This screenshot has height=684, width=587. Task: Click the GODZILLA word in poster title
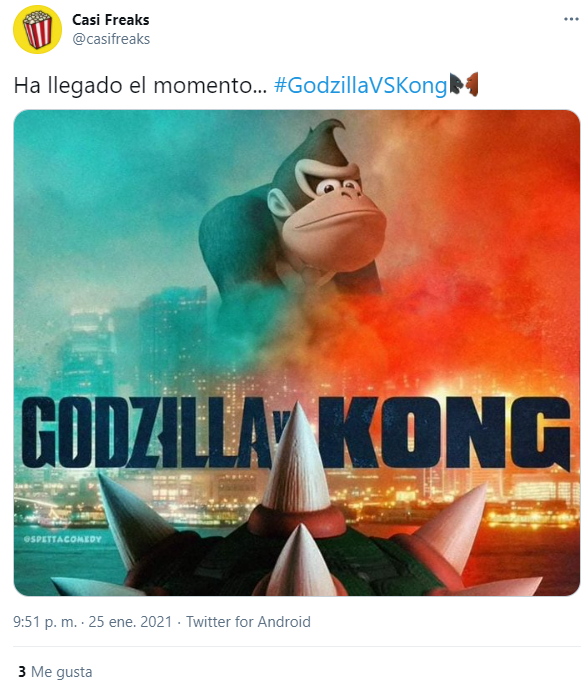coord(146,432)
